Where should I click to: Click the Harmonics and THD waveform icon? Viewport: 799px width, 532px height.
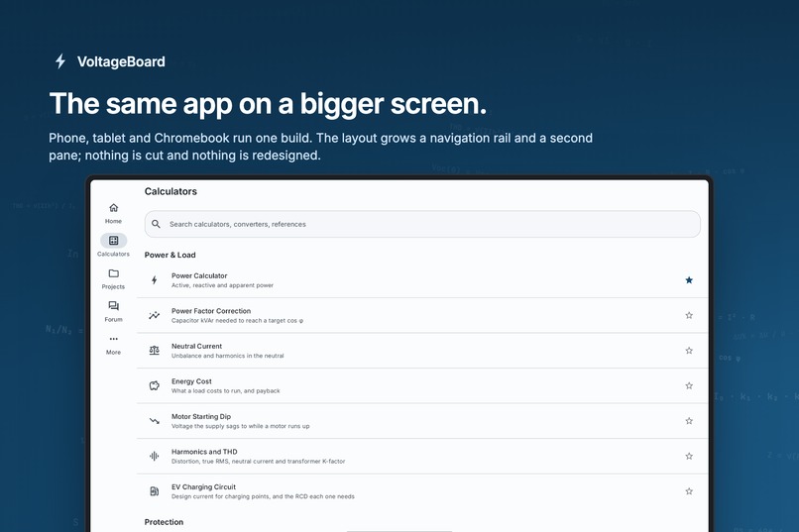[x=154, y=456]
